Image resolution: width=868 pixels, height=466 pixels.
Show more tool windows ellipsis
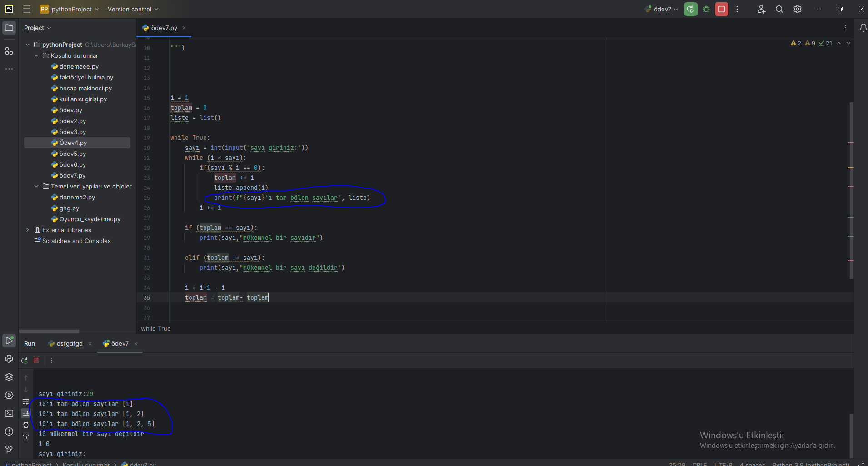tap(9, 69)
